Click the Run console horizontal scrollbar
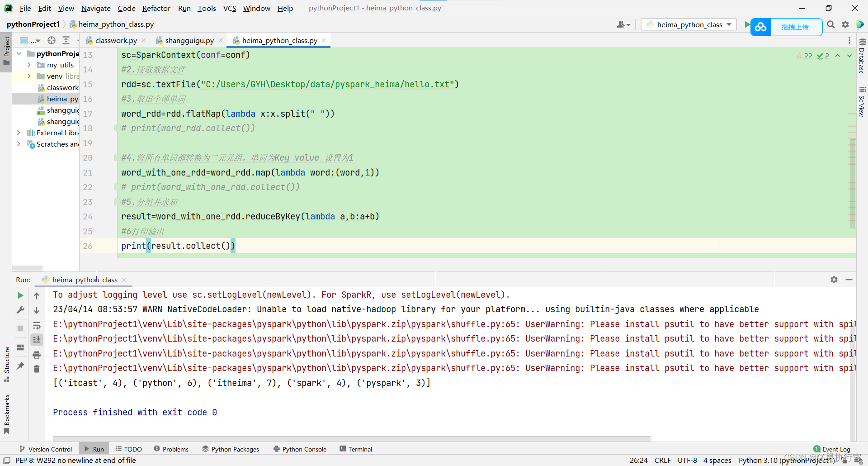The height and width of the screenshot is (466, 868). click(352, 438)
